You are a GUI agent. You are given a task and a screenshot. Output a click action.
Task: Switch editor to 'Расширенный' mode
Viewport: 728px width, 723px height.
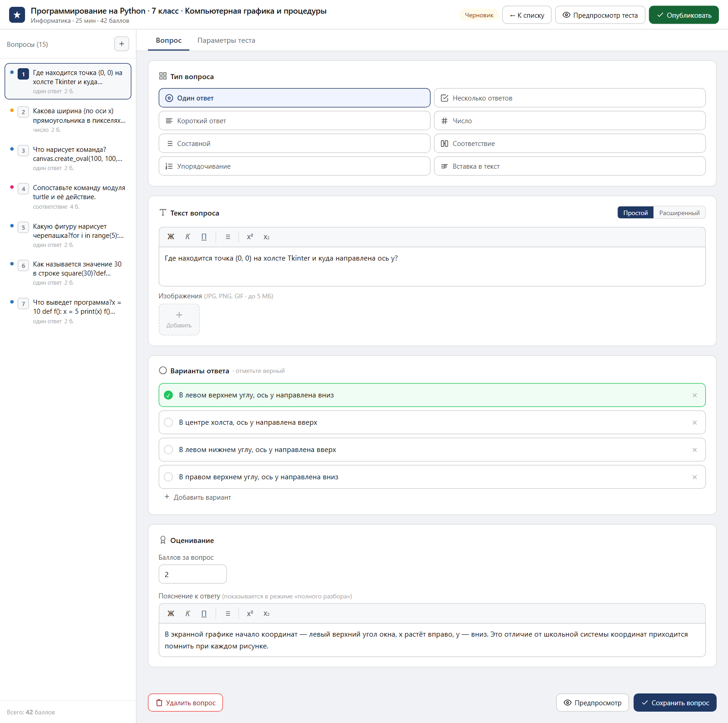click(x=679, y=213)
